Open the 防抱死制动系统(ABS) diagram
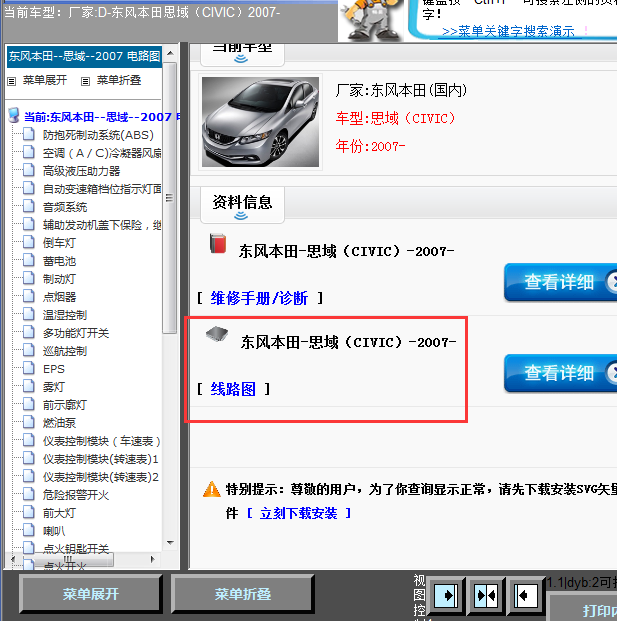This screenshot has height=621, width=617. tap(98, 135)
